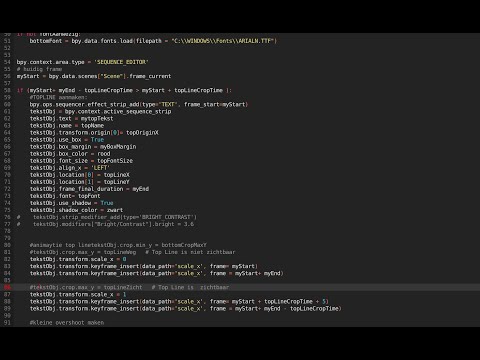480x360 pixels.
Task: Click line number 58 in the gutter
Action: (7, 90)
